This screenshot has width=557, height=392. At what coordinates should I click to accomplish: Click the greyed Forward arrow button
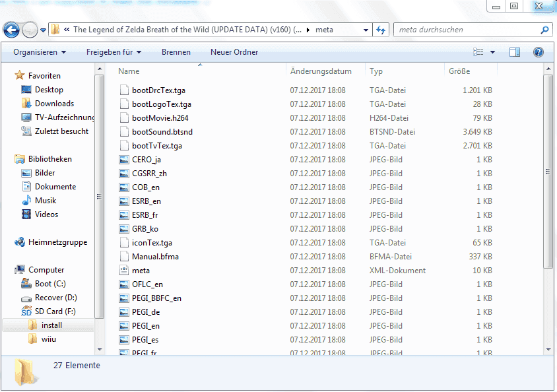(x=30, y=30)
